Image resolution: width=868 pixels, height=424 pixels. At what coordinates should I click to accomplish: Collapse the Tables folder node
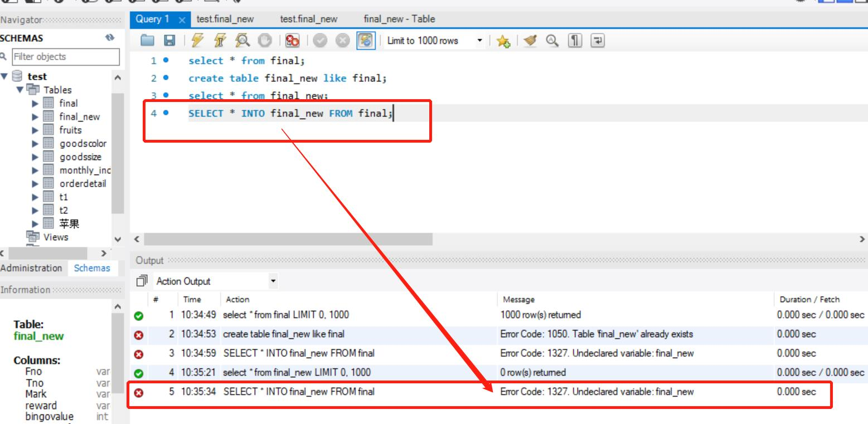[x=20, y=90]
